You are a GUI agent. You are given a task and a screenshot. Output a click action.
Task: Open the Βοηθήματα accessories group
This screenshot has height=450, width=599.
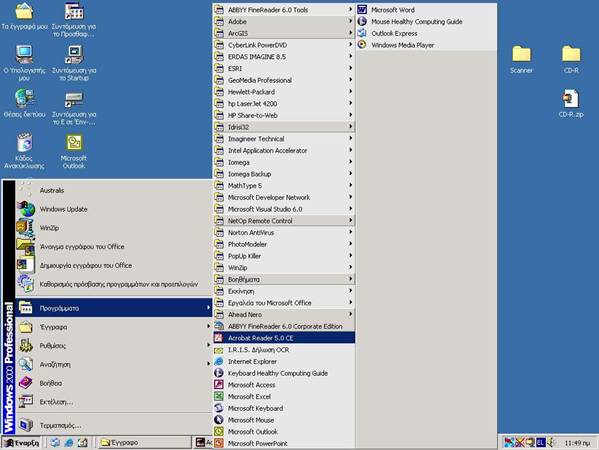pos(284,279)
